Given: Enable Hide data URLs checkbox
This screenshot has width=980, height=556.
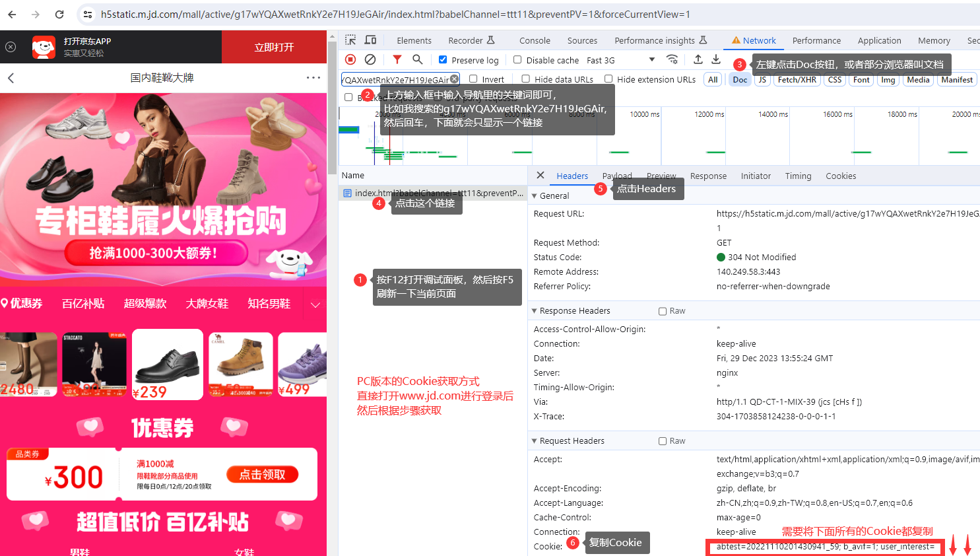Looking at the screenshot, I should coord(526,79).
